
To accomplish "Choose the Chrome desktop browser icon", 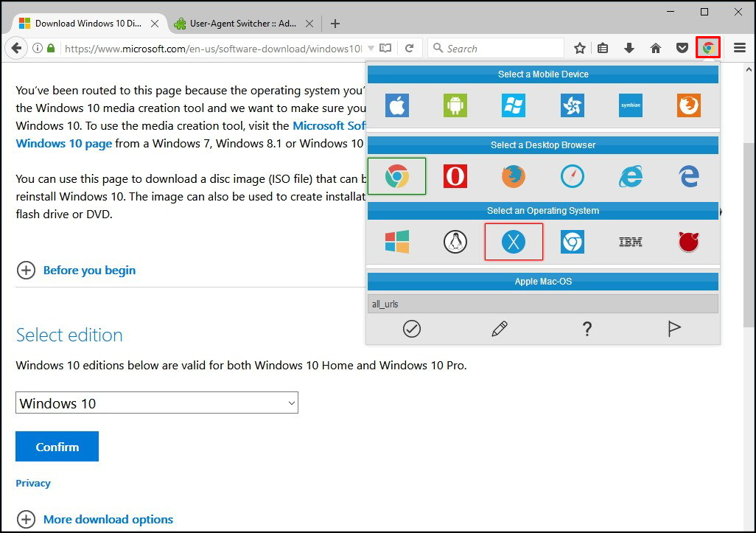I will pos(397,176).
